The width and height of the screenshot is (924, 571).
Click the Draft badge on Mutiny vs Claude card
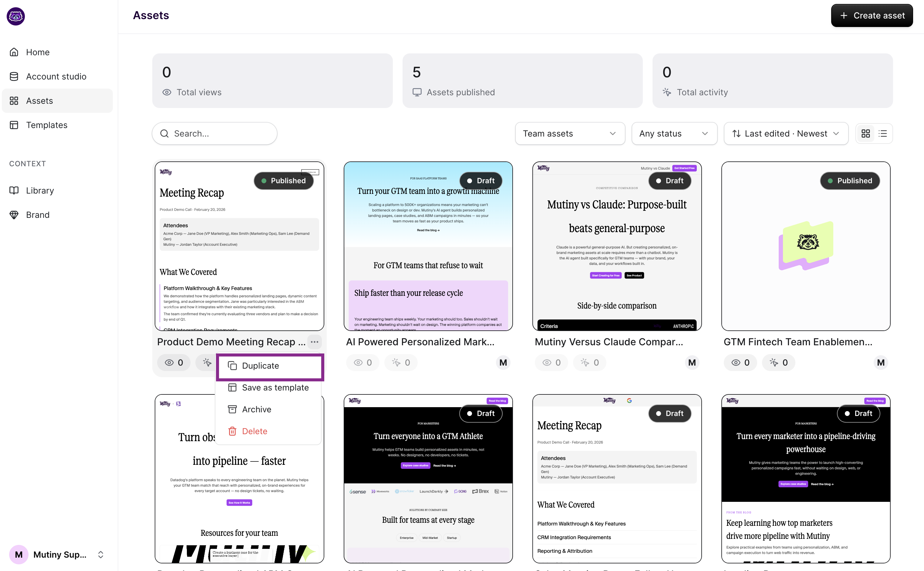(x=669, y=181)
